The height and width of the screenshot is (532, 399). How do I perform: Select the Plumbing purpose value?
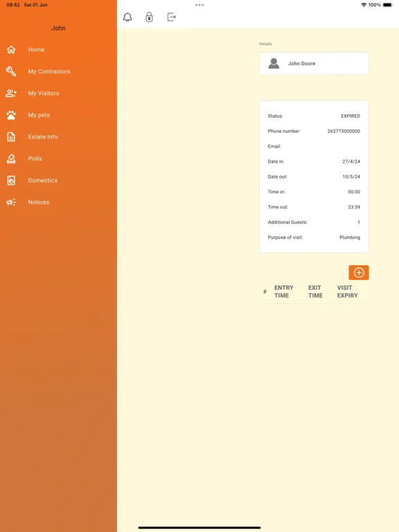(350, 237)
